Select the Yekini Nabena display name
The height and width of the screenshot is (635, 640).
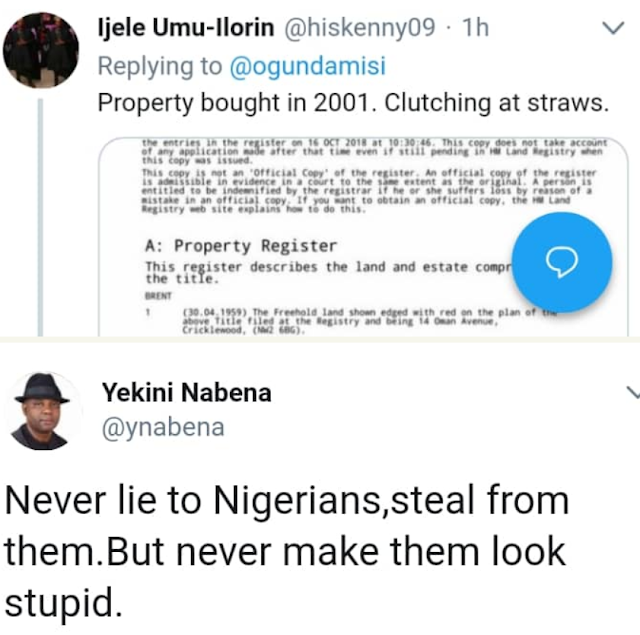(x=186, y=393)
